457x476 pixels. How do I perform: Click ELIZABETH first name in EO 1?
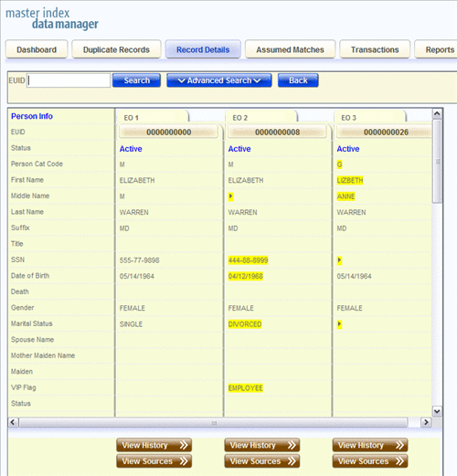[x=137, y=180]
